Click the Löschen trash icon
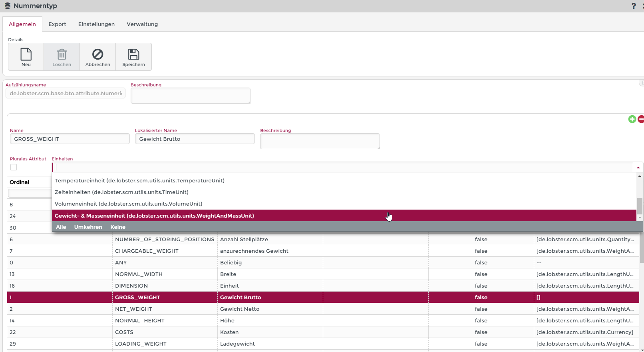This screenshot has height=352, width=644. tap(62, 54)
